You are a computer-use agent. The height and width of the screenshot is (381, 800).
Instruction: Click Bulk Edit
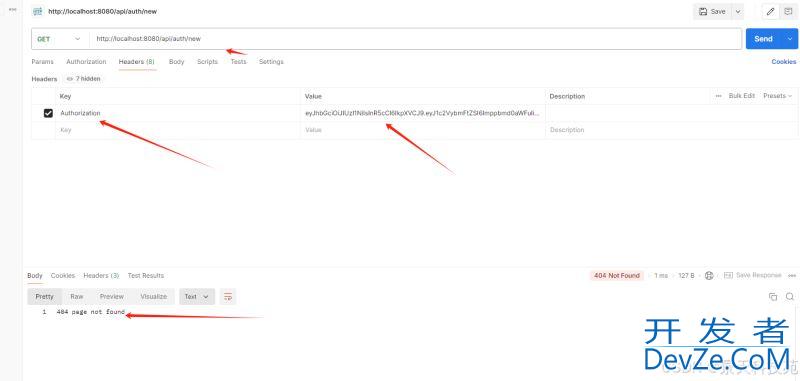tap(742, 96)
